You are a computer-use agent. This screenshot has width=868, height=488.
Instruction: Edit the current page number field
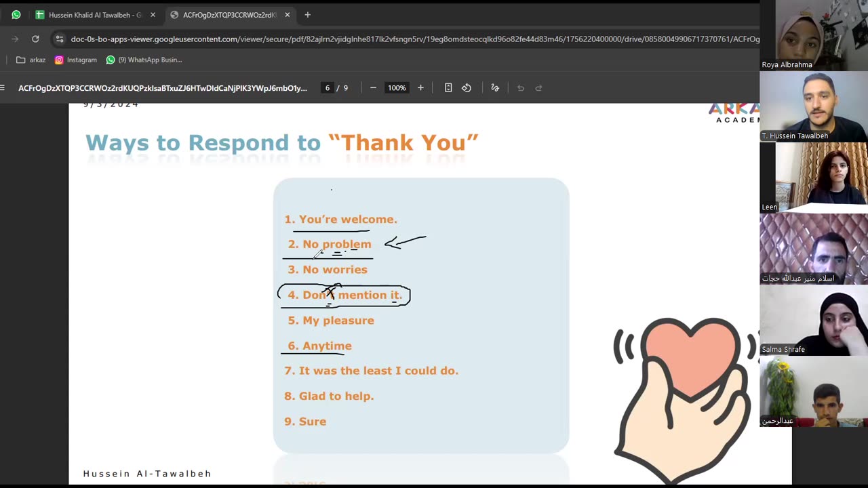click(328, 88)
